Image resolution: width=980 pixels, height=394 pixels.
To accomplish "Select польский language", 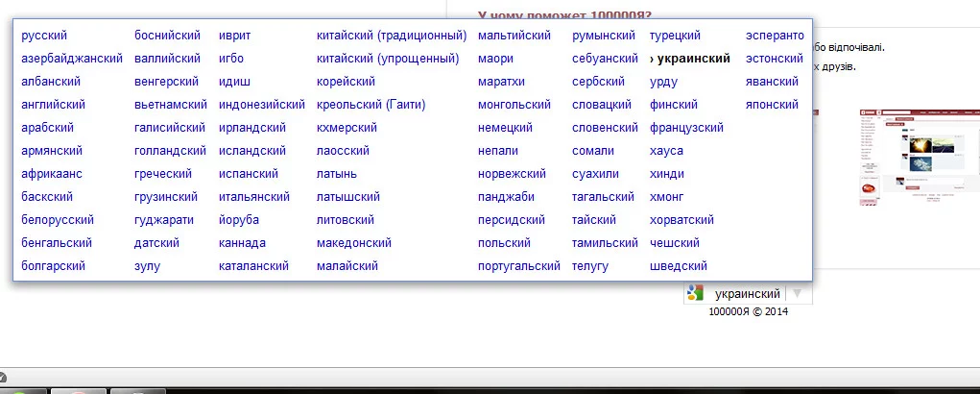I will click(x=504, y=243).
